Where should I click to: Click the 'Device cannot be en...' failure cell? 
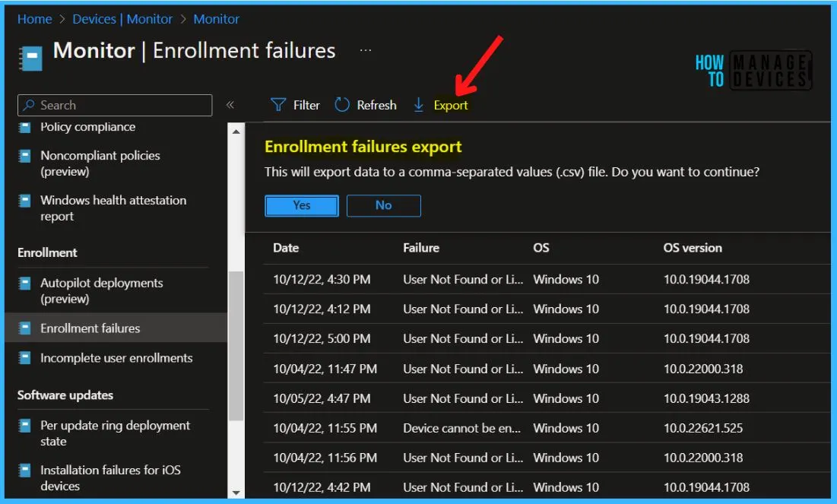coord(461,428)
